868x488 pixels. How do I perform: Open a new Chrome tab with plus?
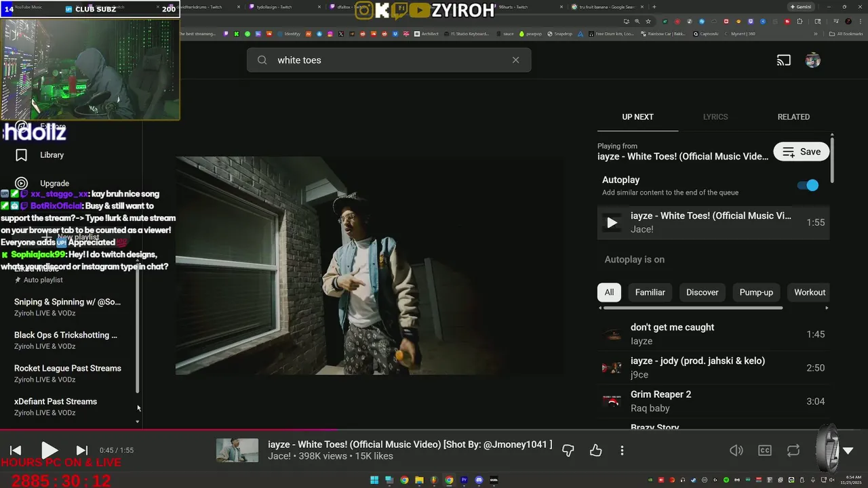click(x=654, y=7)
